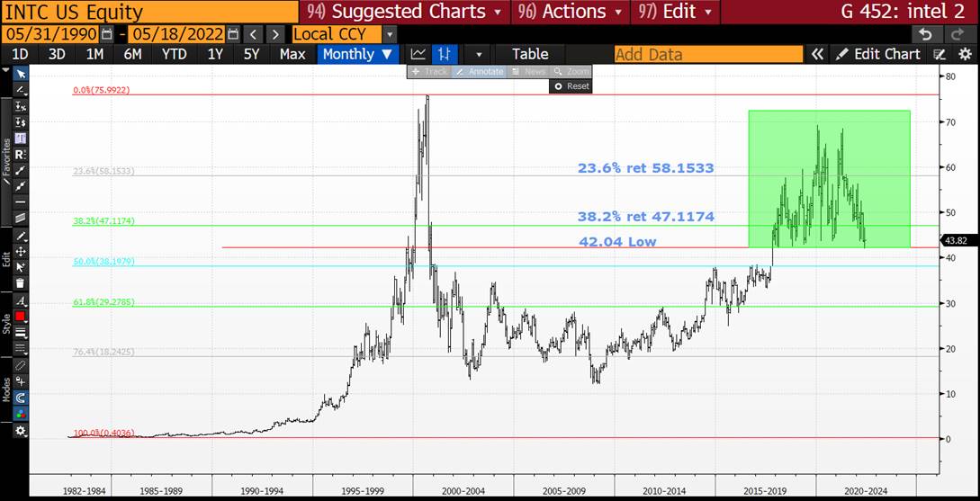Open calendar for end date
Image resolution: width=980 pixels, height=501 pixels.
coord(234,34)
